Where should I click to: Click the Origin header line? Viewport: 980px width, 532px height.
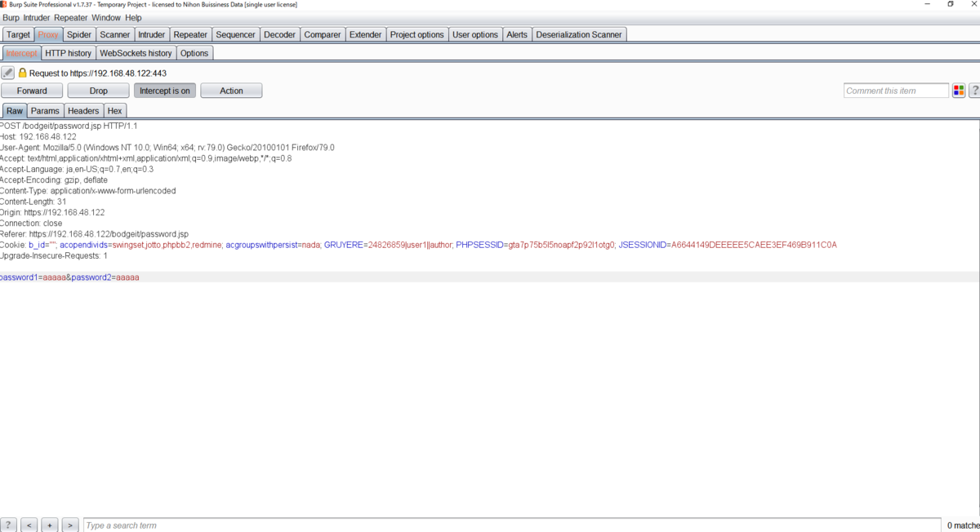point(52,212)
